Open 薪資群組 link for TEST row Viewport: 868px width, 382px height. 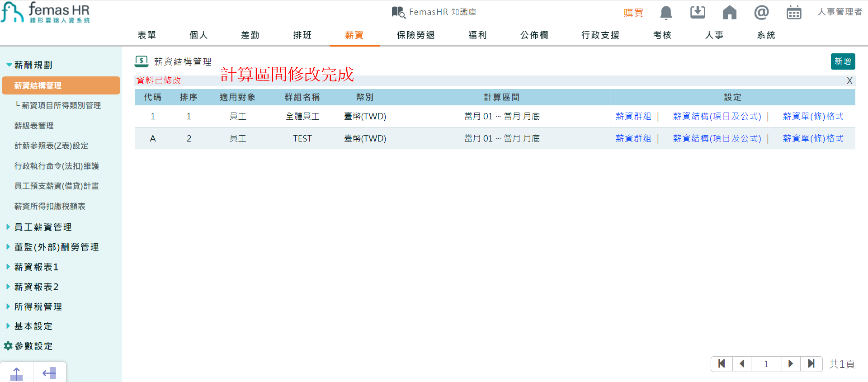(633, 138)
